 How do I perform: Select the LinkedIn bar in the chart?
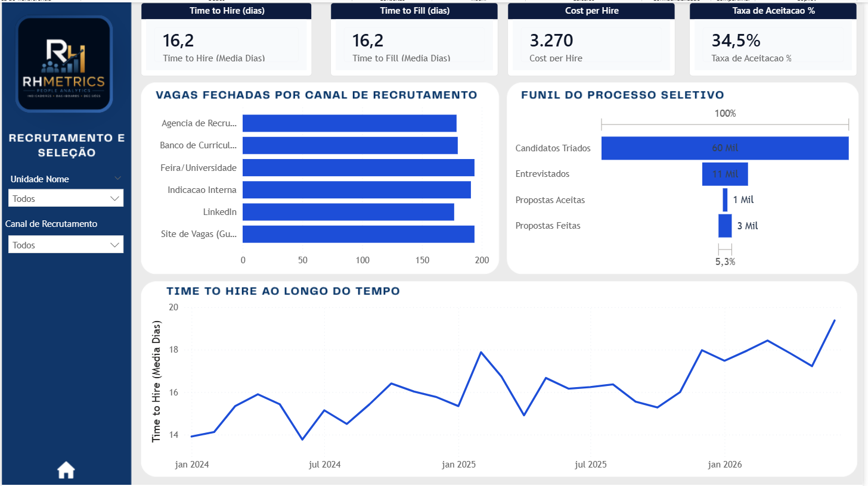point(348,211)
